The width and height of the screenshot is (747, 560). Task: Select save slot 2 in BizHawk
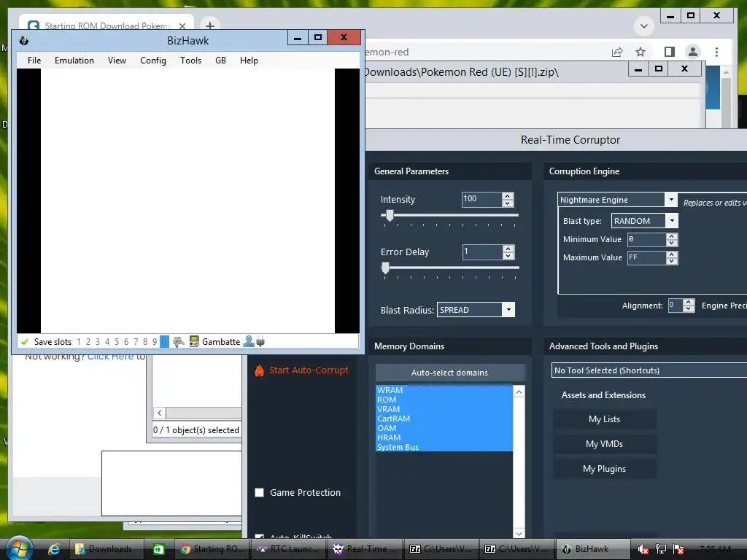88,342
